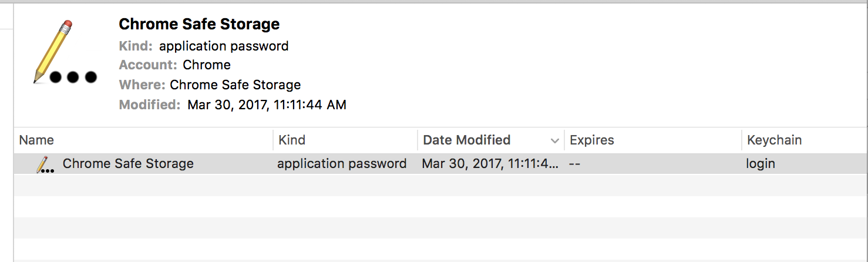Sort the list by Name column
The image size is (868, 262).
36,140
